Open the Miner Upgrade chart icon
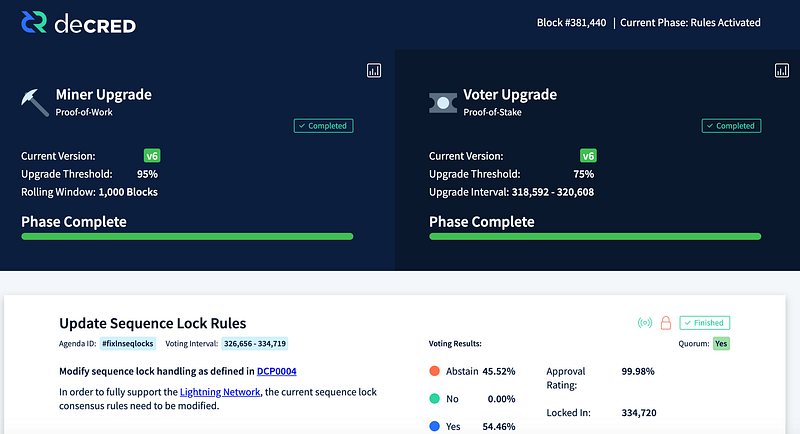This screenshot has width=800, height=434. (x=374, y=70)
